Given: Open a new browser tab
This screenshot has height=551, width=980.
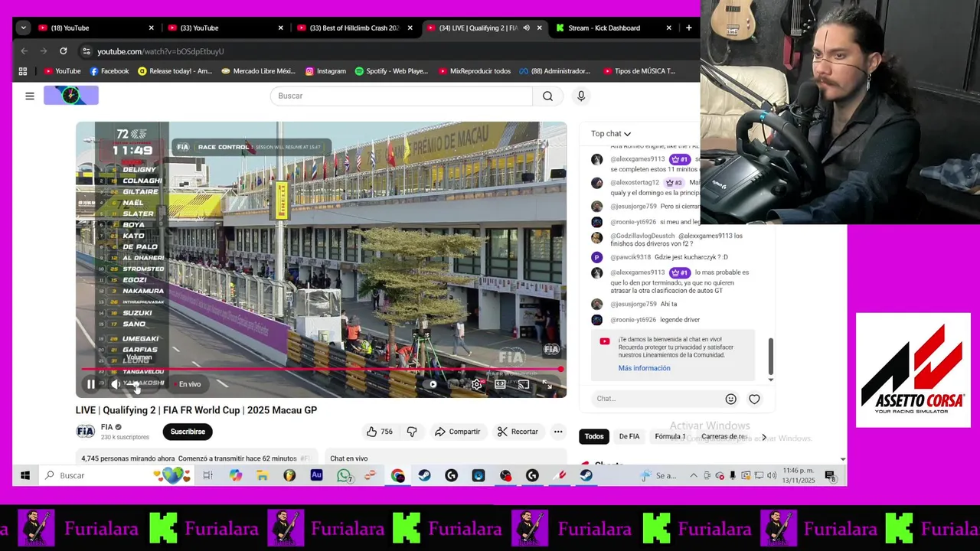Looking at the screenshot, I should (688, 28).
